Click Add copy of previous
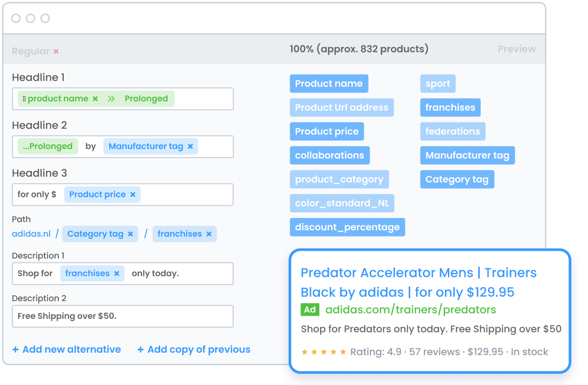The image size is (588, 385). [x=194, y=349]
